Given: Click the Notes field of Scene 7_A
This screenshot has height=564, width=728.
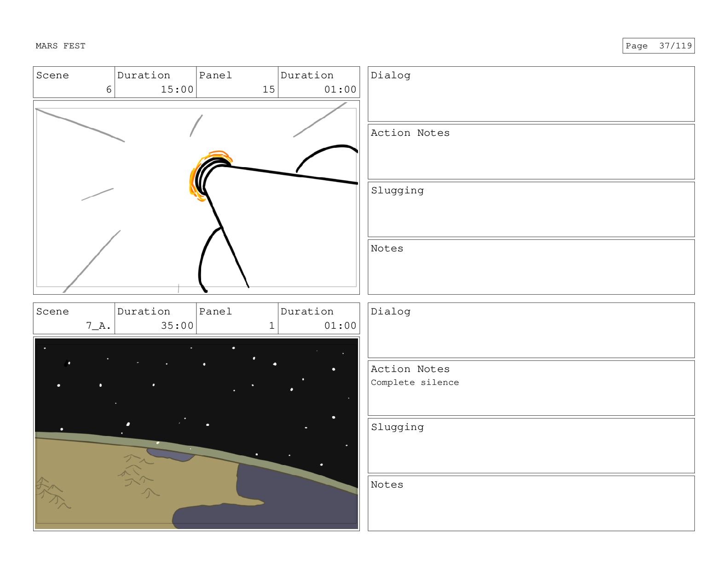Looking at the screenshot, I should 531,503.
